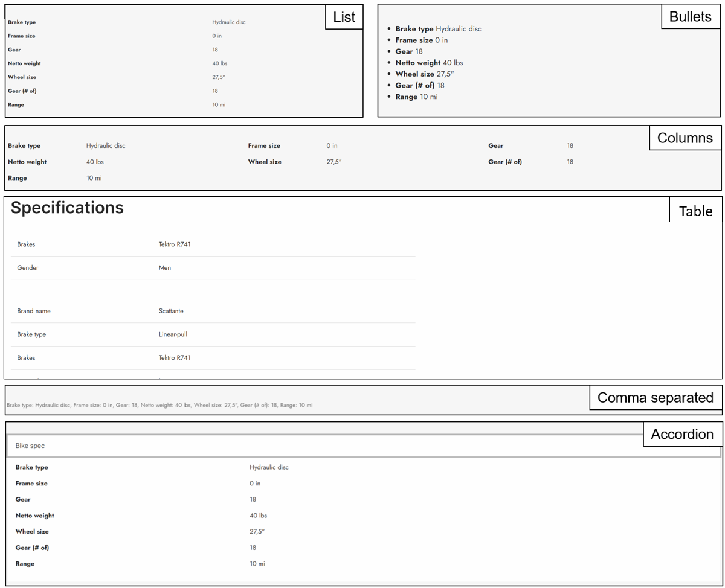This screenshot has width=725, height=588.
Task: Click Scattante value in the table
Action: (x=171, y=312)
